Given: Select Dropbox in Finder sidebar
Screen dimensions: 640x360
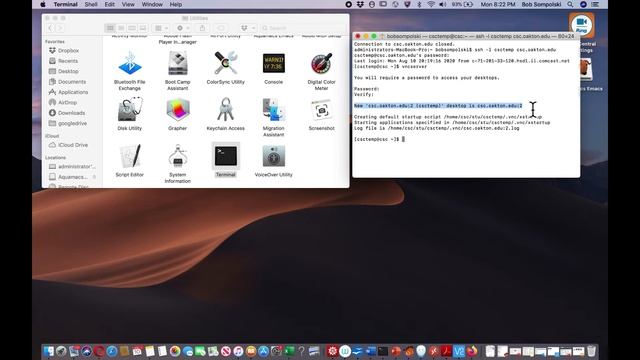Looking at the screenshot, I should point(64,51).
